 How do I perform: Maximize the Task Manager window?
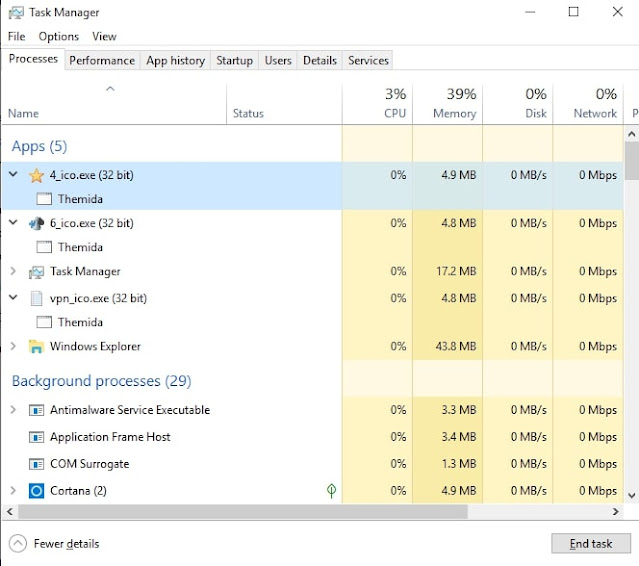pyautogui.click(x=573, y=12)
